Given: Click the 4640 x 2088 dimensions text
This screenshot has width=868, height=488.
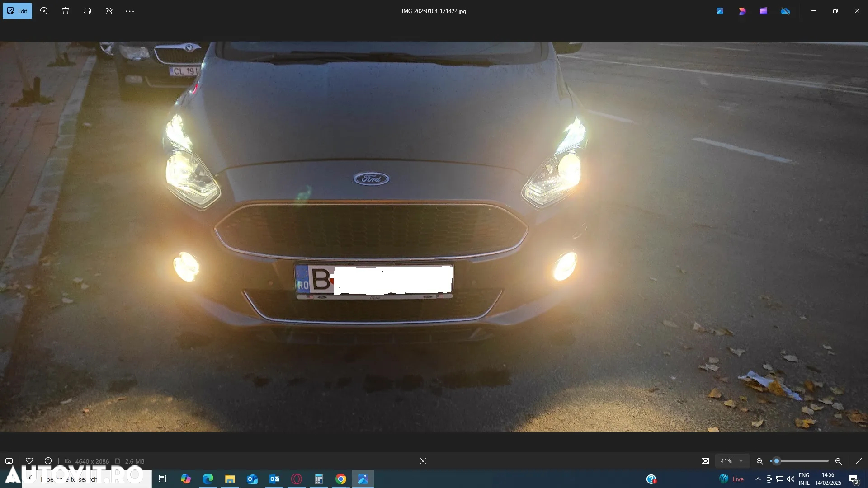Looking at the screenshot, I should pyautogui.click(x=92, y=461).
